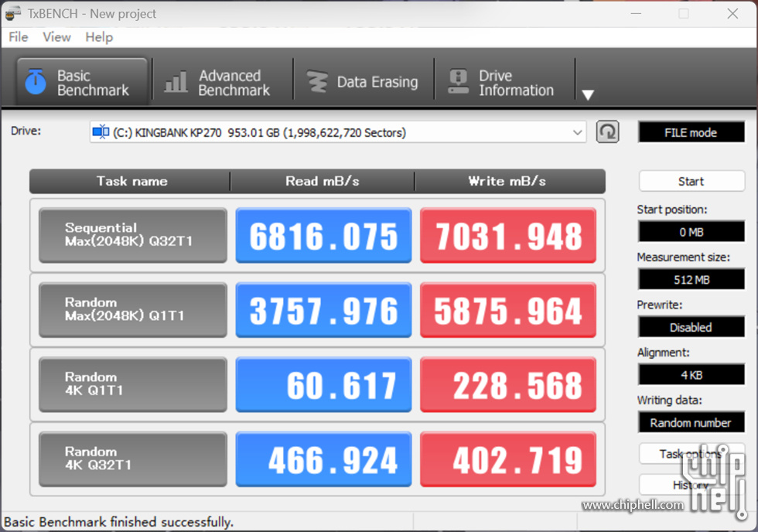The height and width of the screenshot is (532, 758).
Task: Start the benchmark with Start button
Action: [691, 181]
